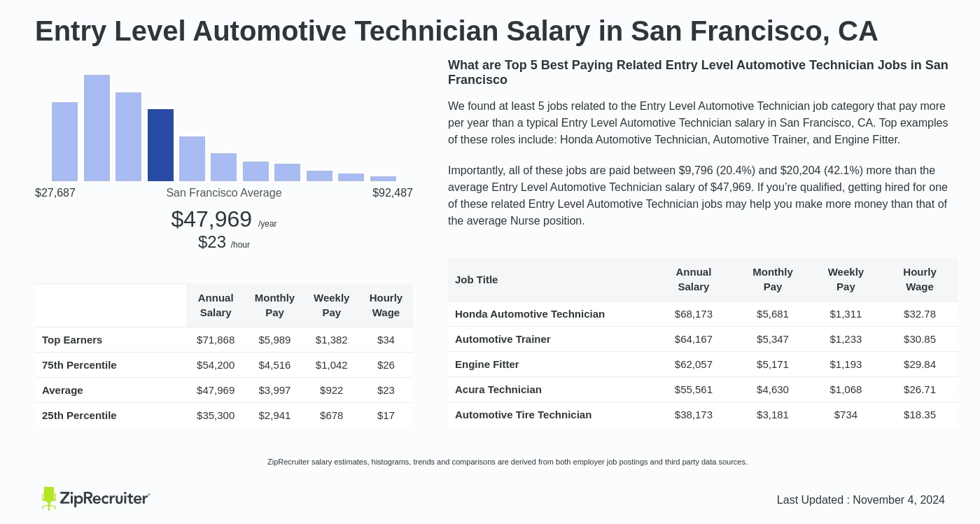The image size is (980, 524).
Task: Click Engine Fitter weekly pay $1,193
Action: [846, 364]
